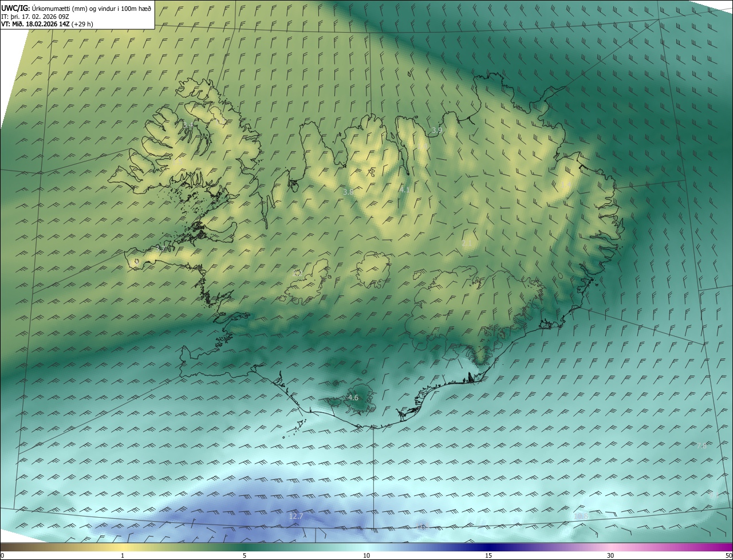
Task: Click the 3.8 precipitation value on the map
Action: coord(348,192)
